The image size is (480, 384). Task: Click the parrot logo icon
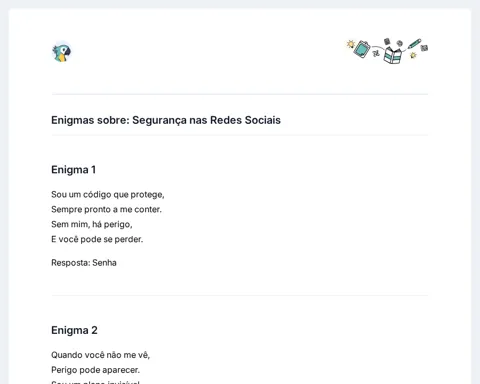coord(62,53)
